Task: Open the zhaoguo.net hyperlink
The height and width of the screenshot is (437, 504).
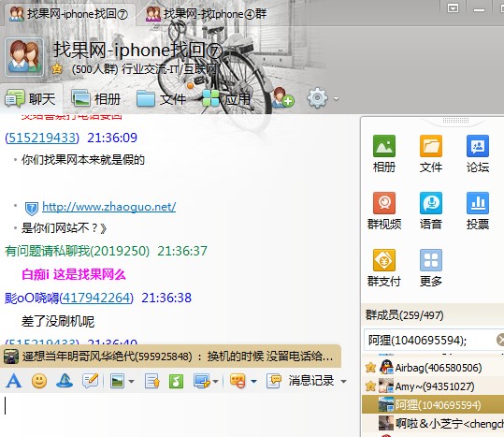Action: (109, 207)
